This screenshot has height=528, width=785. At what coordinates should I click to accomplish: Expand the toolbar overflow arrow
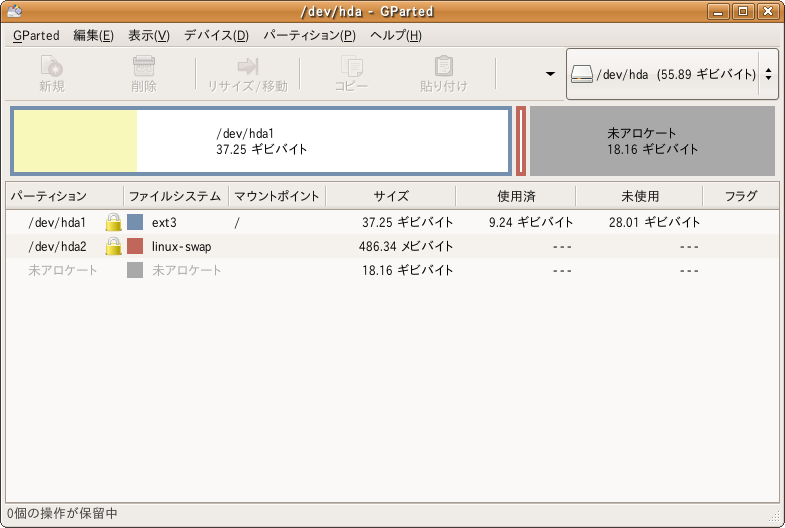(x=549, y=74)
